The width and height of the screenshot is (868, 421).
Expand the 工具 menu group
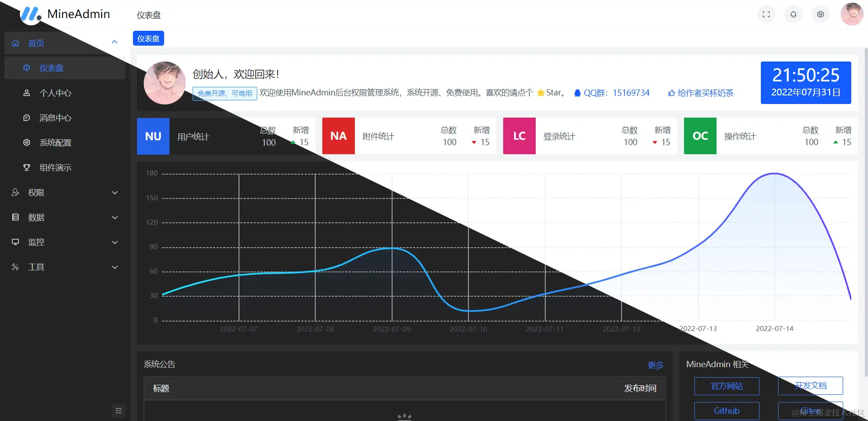pyautogui.click(x=65, y=267)
